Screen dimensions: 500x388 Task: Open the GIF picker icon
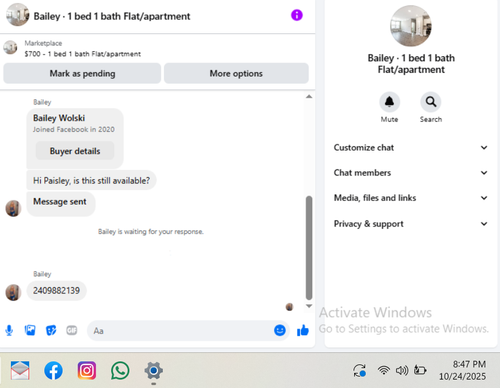point(72,330)
